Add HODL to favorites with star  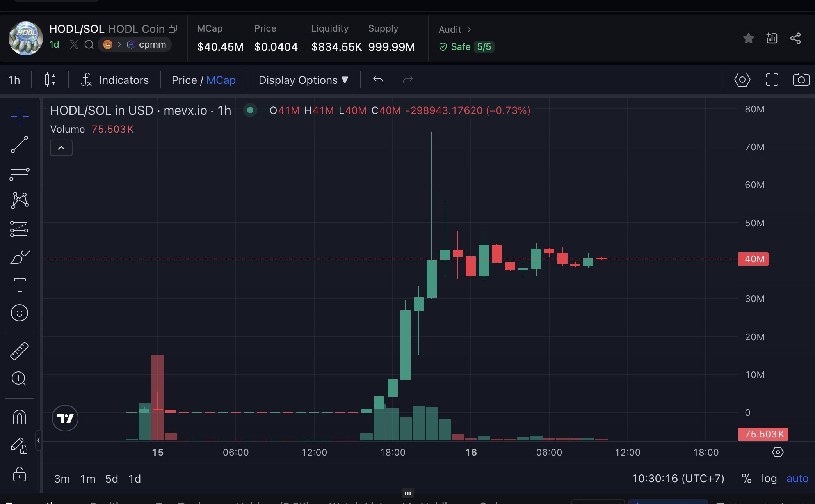pos(748,38)
